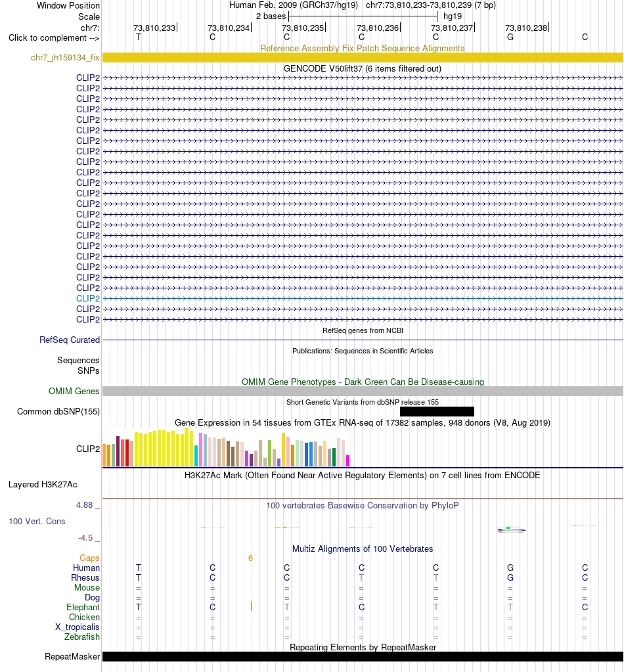Click 'Multiz Alignments of 100 Vertebrates' title

coord(363,549)
